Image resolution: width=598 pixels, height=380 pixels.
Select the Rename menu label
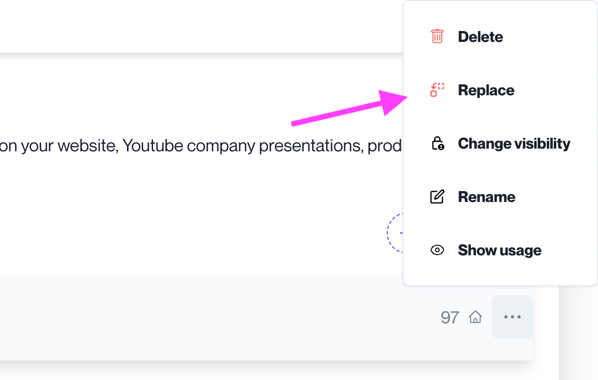point(486,197)
